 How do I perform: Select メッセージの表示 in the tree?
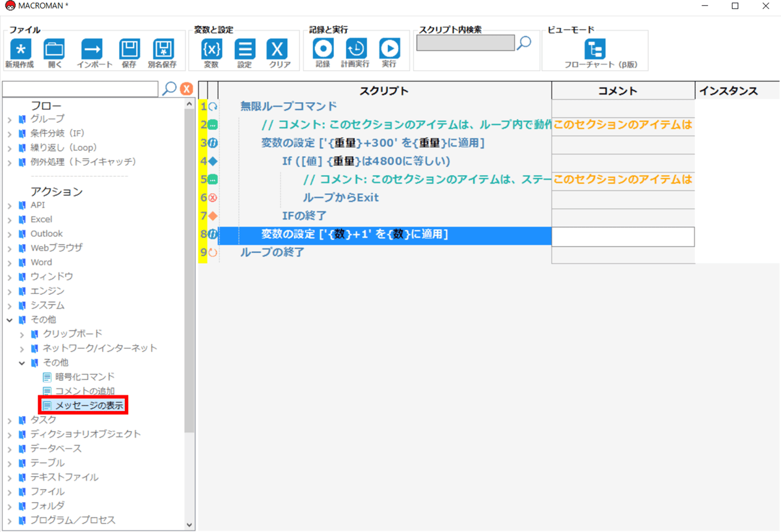tap(89, 405)
